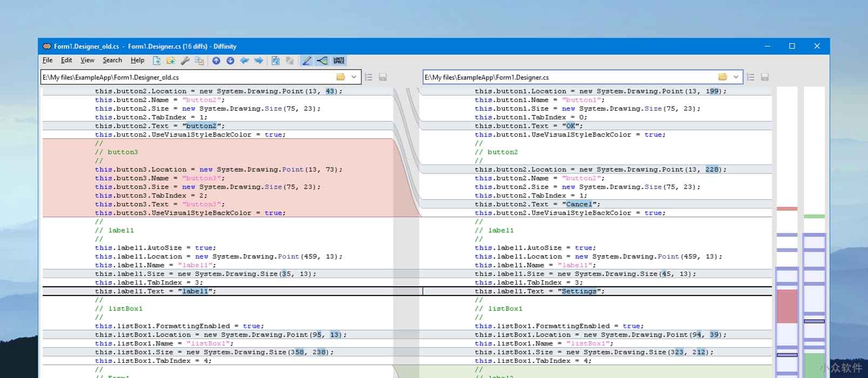Jump to next difference with down arrow

pyautogui.click(x=230, y=60)
